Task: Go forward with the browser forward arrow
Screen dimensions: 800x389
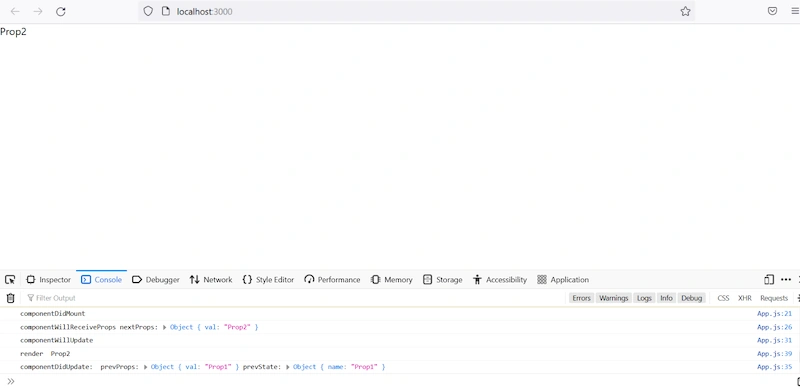Action: (x=38, y=11)
